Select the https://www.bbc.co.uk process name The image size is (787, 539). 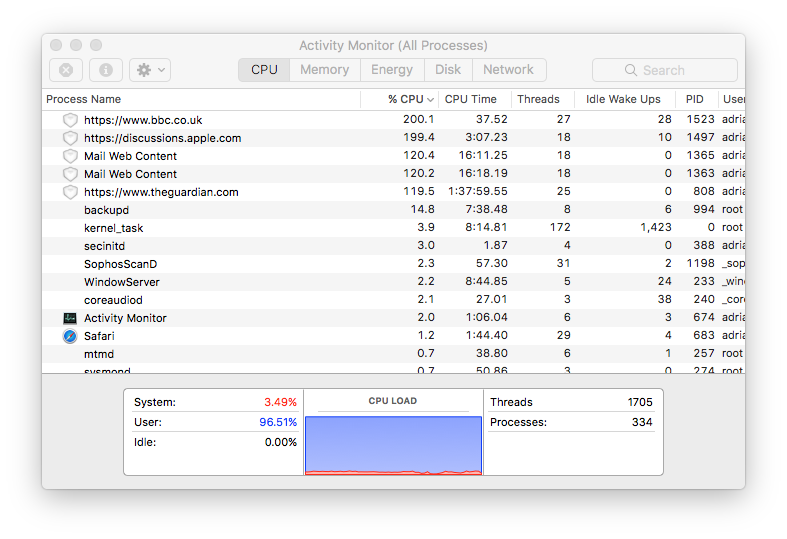pos(143,120)
